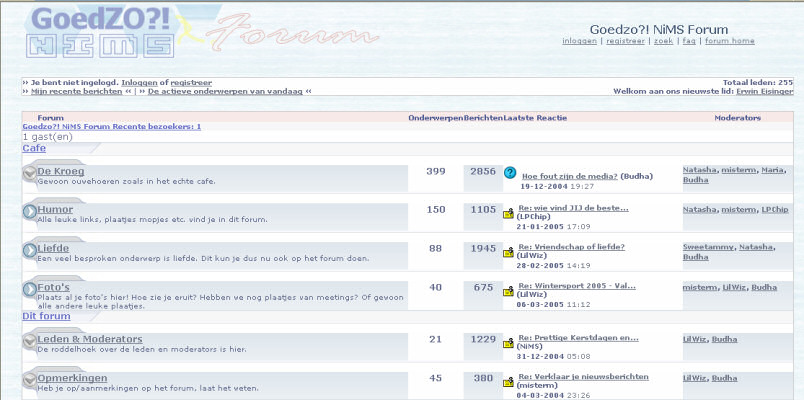This screenshot has width=804, height=400.
Task: Click the envelope icon beside 'Re: Wintersport 2005'
Action: click(509, 291)
